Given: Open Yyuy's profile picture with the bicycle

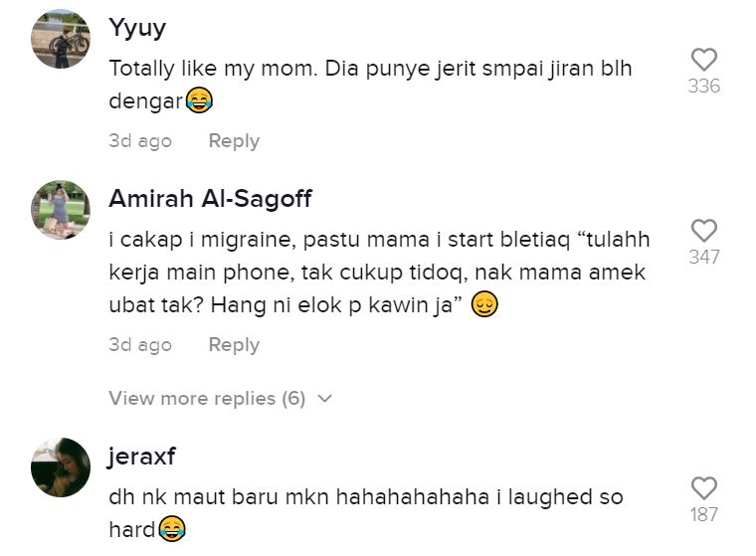Looking at the screenshot, I should click(x=61, y=39).
